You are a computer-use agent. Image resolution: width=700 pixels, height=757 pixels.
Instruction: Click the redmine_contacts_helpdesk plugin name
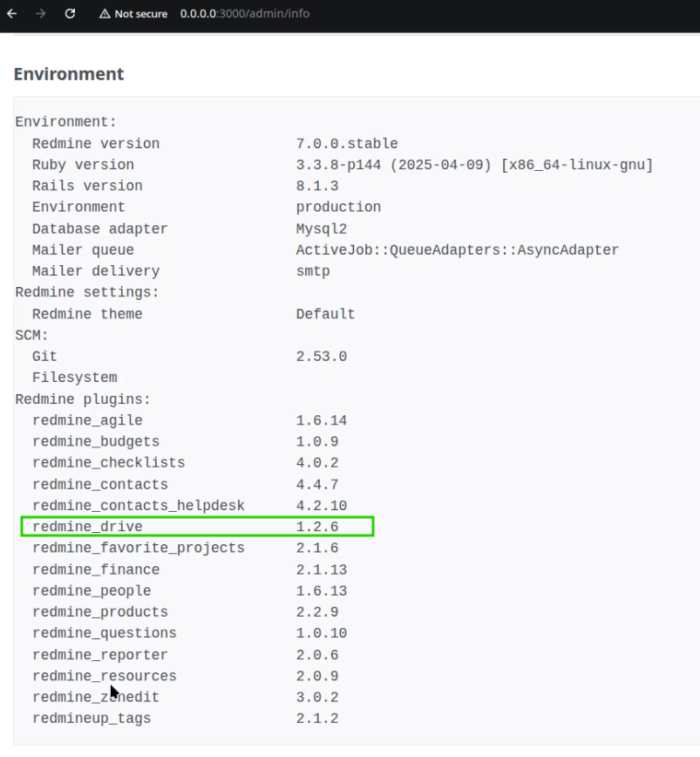[x=139, y=506]
